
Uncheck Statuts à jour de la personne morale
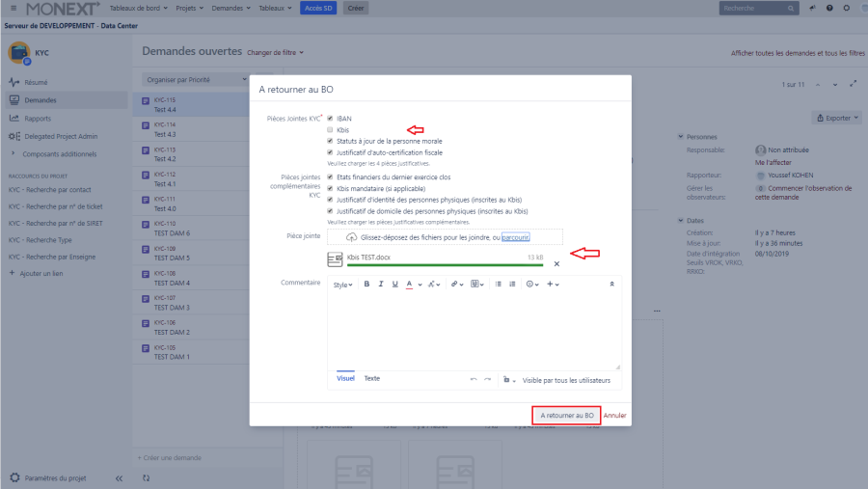click(331, 141)
